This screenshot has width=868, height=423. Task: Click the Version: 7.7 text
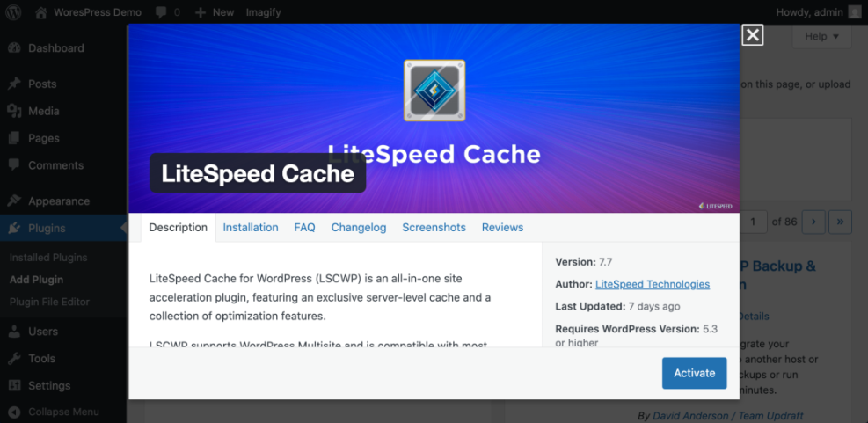click(x=584, y=262)
